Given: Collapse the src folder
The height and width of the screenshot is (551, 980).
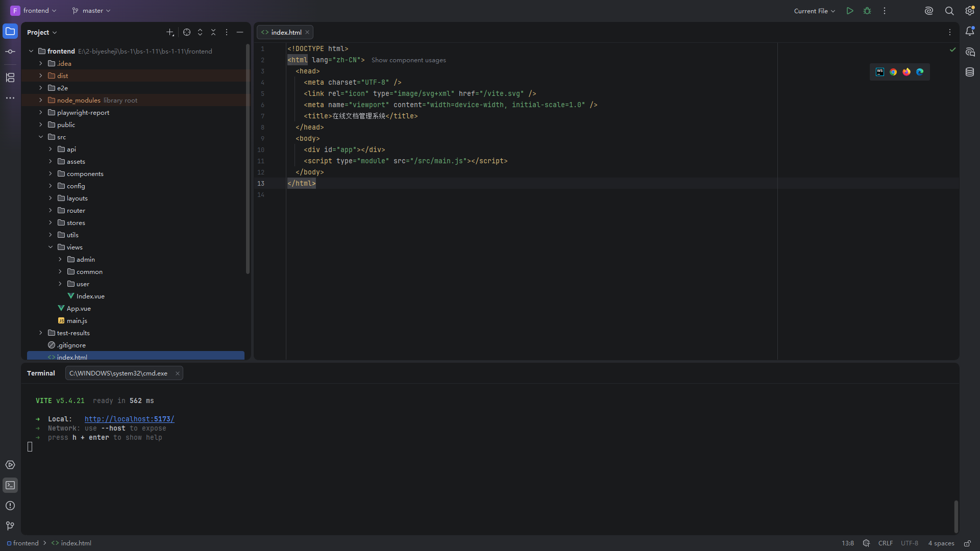Looking at the screenshot, I should [41, 137].
